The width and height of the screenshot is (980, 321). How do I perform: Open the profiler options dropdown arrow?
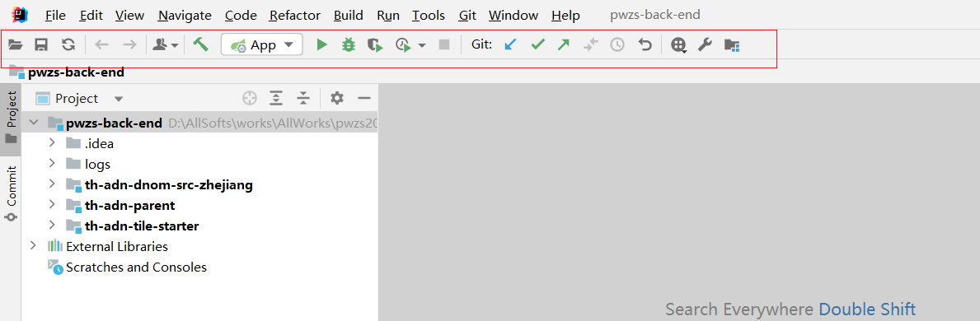point(423,45)
